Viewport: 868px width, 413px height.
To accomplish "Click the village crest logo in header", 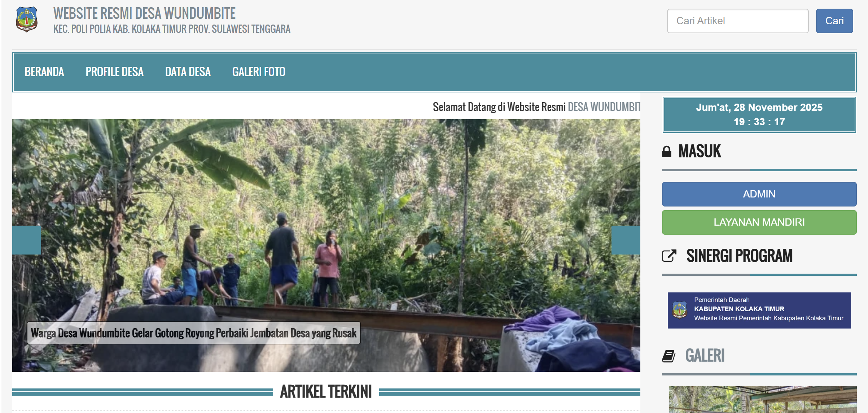I will tap(26, 19).
